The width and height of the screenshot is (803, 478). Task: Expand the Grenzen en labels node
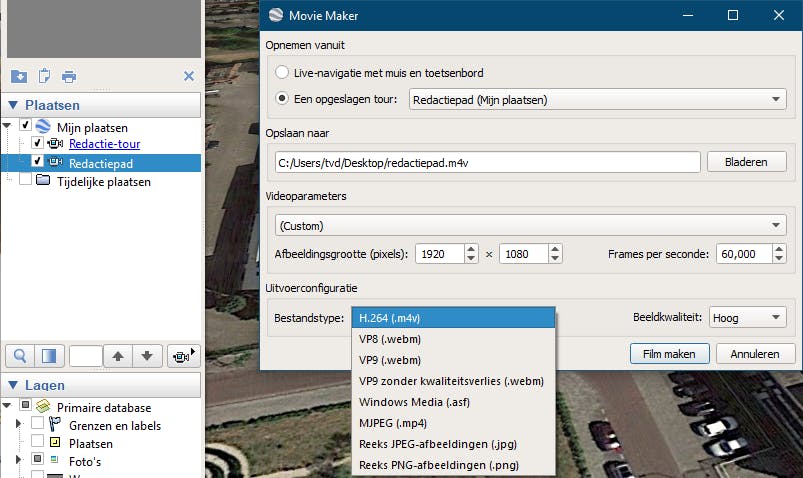coord(18,424)
